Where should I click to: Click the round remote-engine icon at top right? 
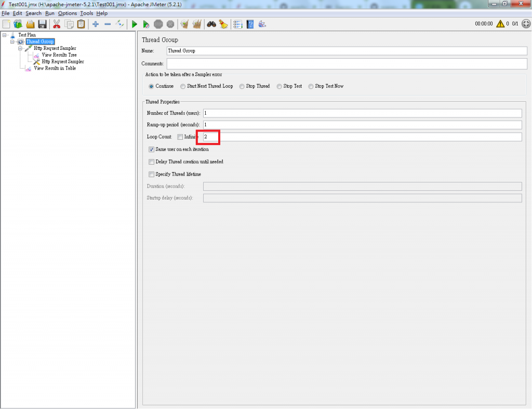(526, 24)
